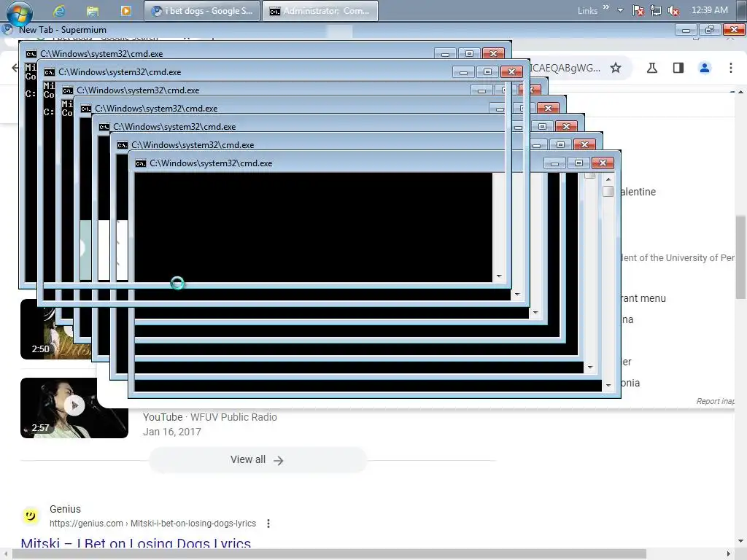Open the browser profile avatar

pos(705,68)
